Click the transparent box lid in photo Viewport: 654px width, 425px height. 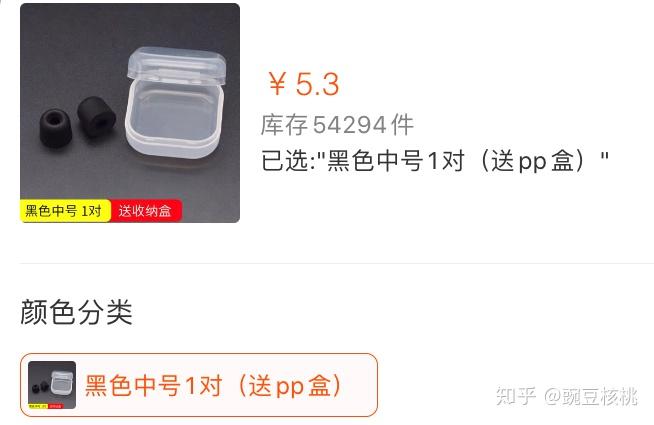coord(177,66)
